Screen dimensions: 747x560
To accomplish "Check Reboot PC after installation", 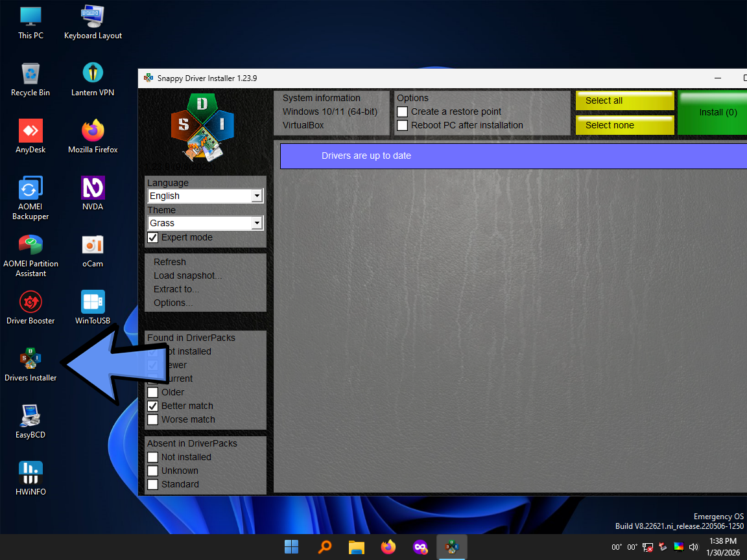I will pyautogui.click(x=402, y=125).
